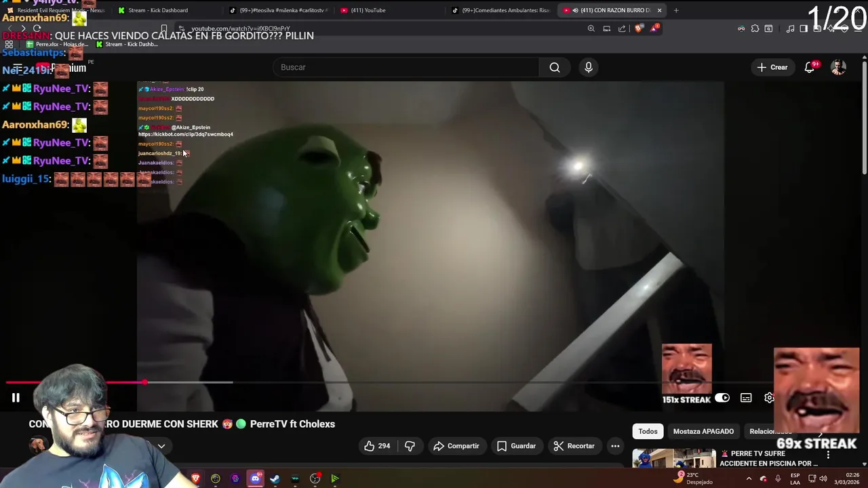Open player settings gear
Screen dimensions: 868x488
pos(769,398)
